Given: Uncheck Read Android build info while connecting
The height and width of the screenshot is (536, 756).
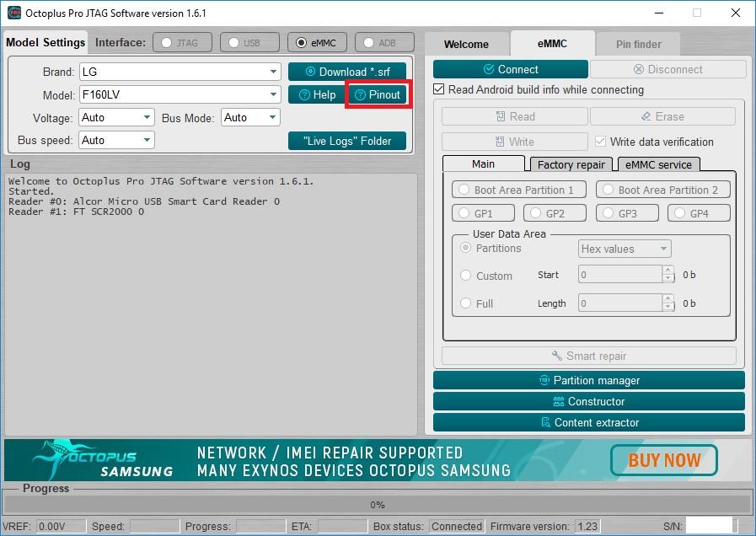Looking at the screenshot, I should (x=439, y=89).
